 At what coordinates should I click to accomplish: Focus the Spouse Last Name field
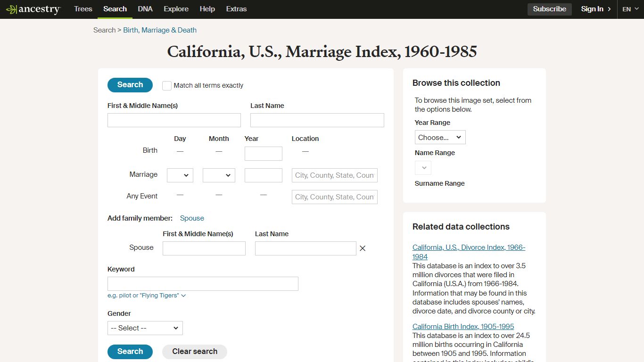pos(305,248)
